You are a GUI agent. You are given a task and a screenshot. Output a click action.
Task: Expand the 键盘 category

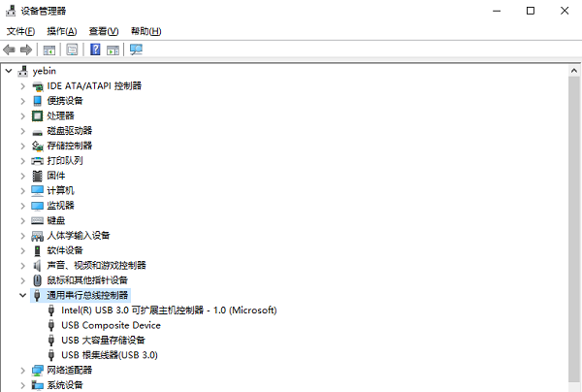point(22,221)
